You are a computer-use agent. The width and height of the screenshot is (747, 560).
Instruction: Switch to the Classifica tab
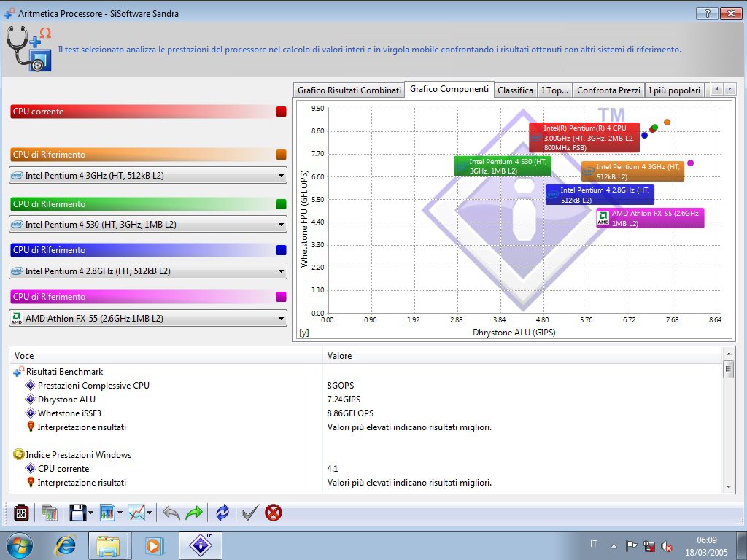[515, 90]
